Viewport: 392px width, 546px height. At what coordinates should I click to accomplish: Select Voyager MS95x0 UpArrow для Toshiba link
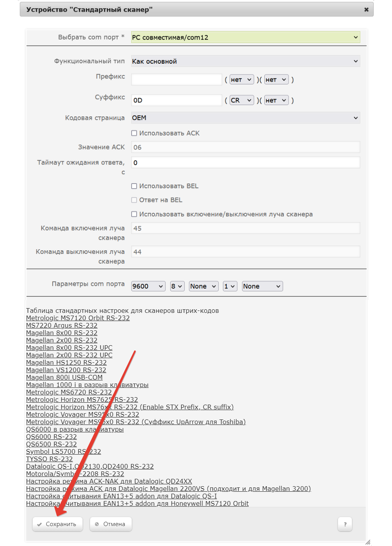coord(136,422)
